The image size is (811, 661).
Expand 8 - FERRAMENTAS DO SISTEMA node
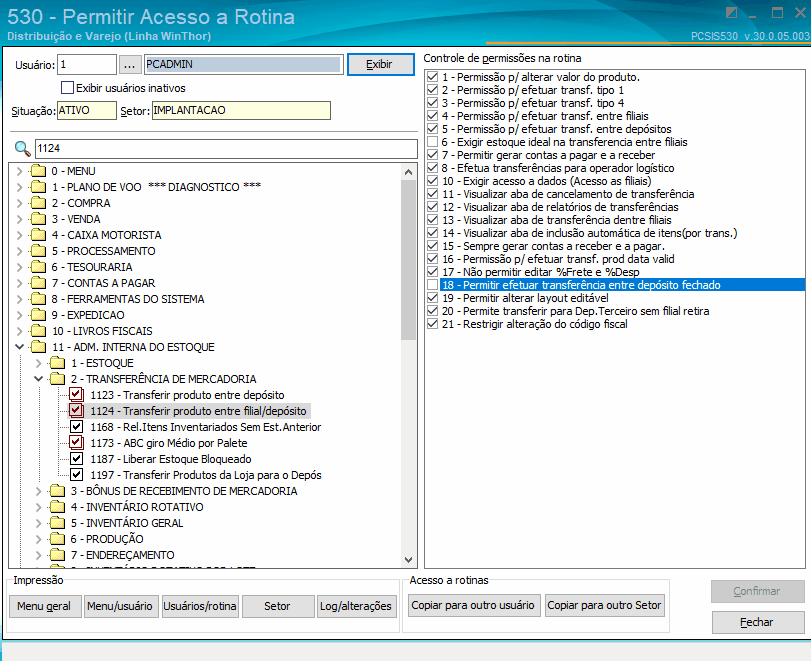click(x=20, y=299)
